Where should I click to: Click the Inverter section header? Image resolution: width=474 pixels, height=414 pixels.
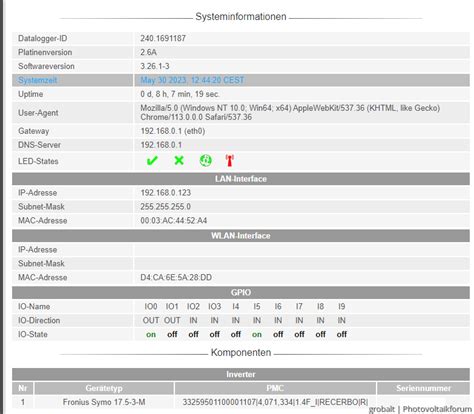(x=241, y=374)
